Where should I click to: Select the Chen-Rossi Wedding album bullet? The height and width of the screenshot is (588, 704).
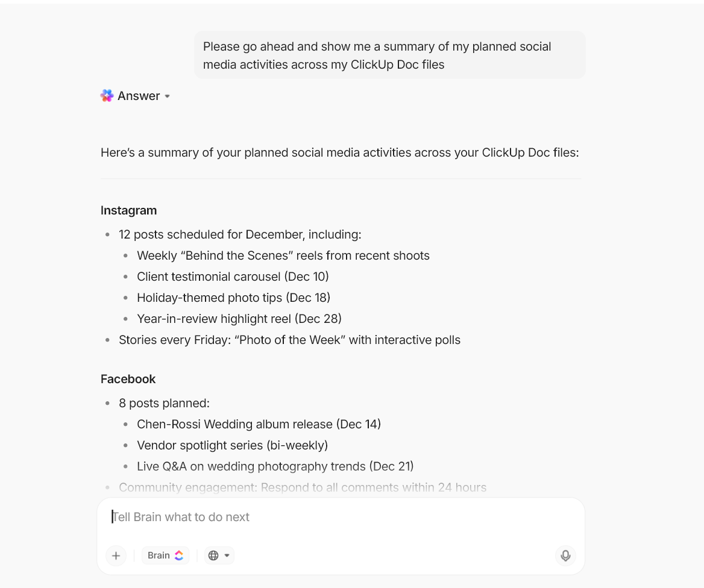(x=259, y=424)
